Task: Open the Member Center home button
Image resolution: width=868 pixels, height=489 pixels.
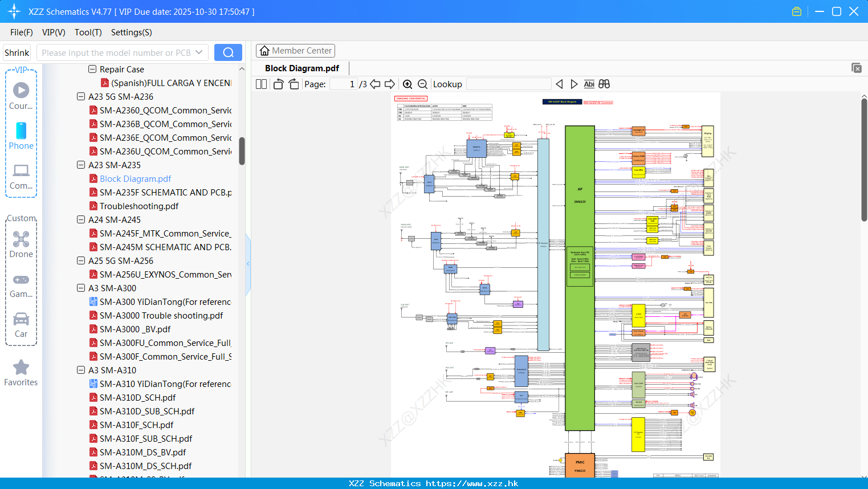Action: click(x=295, y=51)
